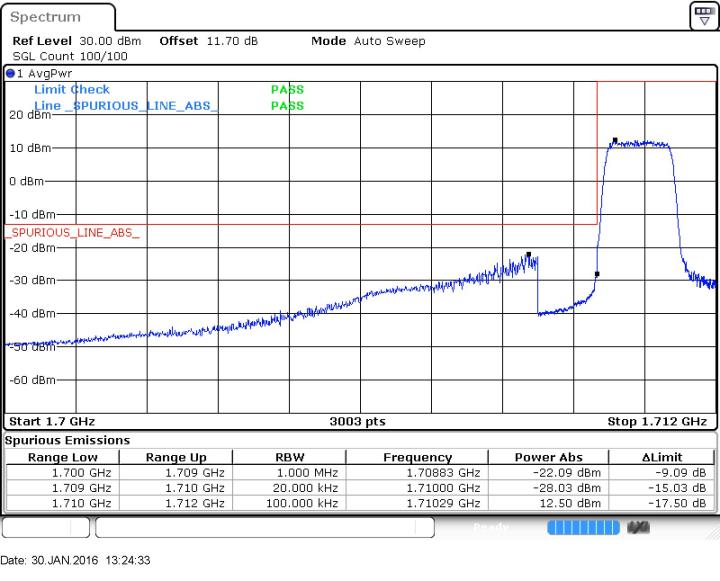Click the Ref Level 30.00 dBm value
The height and width of the screenshot is (581, 720).
[x=110, y=41]
